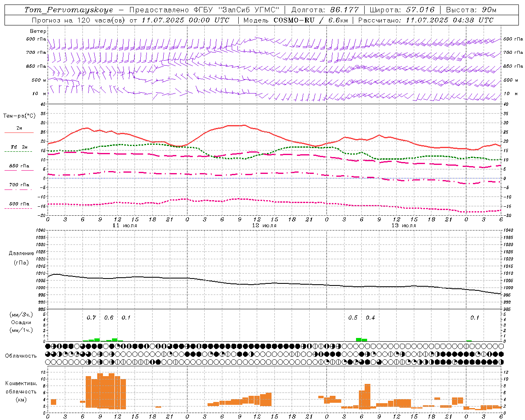
Task: Click the 'Ветер' wind panel label
Action: pos(38,31)
